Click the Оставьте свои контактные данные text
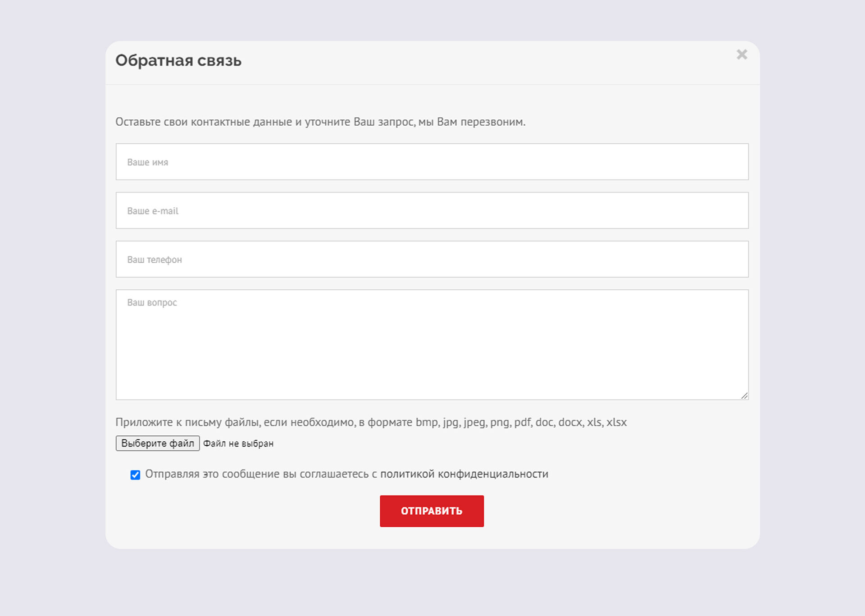 pyautogui.click(x=204, y=122)
